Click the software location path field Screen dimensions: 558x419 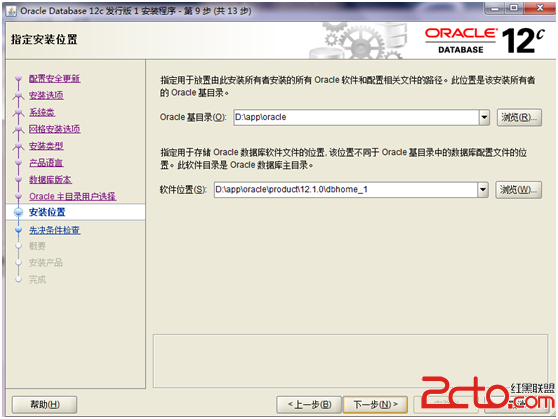346,189
